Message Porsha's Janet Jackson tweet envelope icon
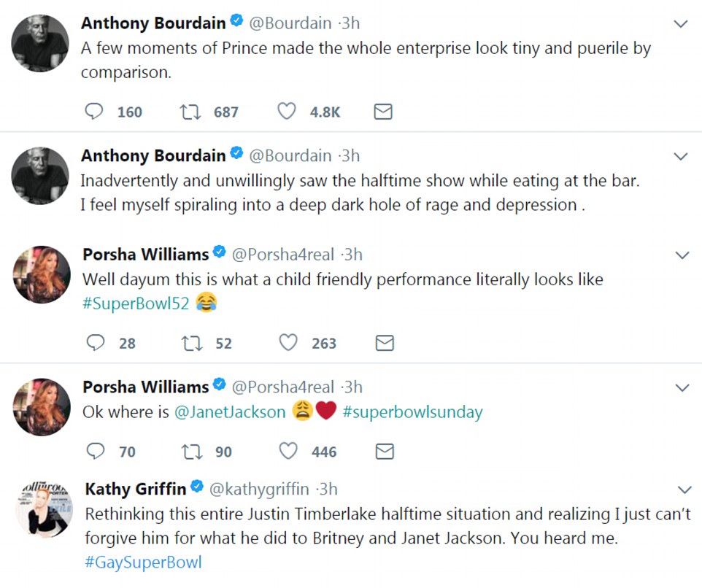 385,452
